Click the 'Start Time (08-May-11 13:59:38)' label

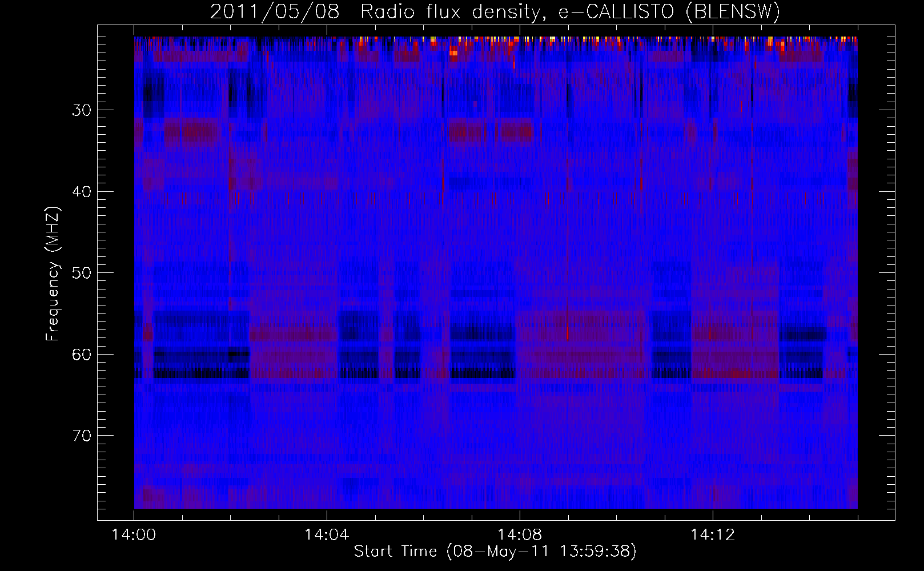(x=495, y=551)
